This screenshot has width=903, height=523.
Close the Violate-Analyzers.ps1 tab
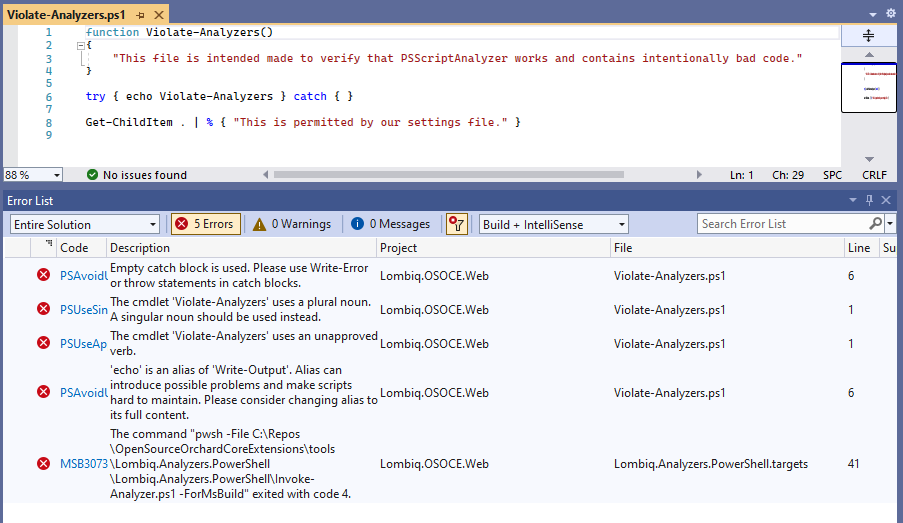(159, 15)
